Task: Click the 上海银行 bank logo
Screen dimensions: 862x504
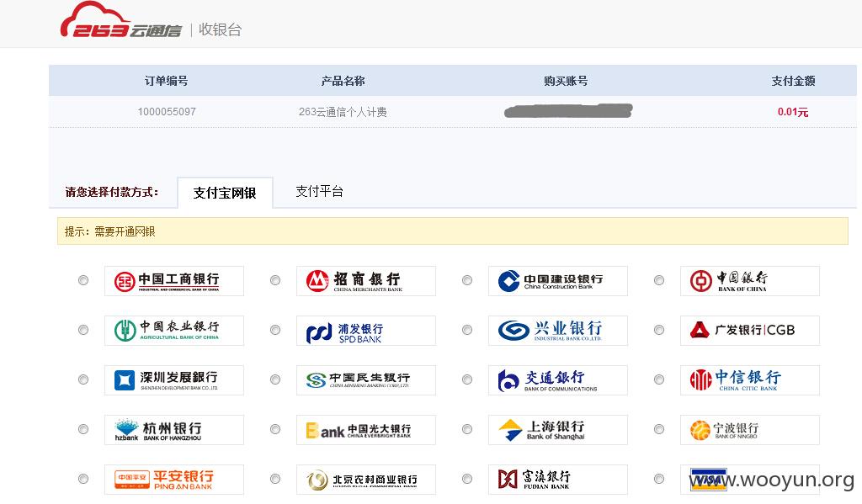Action: 558,430
